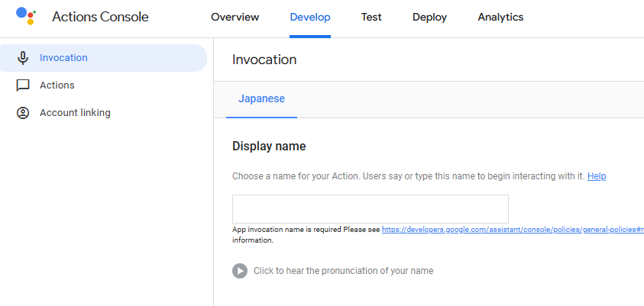
Task: Go to the Deploy tab
Action: tap(429, 18)
